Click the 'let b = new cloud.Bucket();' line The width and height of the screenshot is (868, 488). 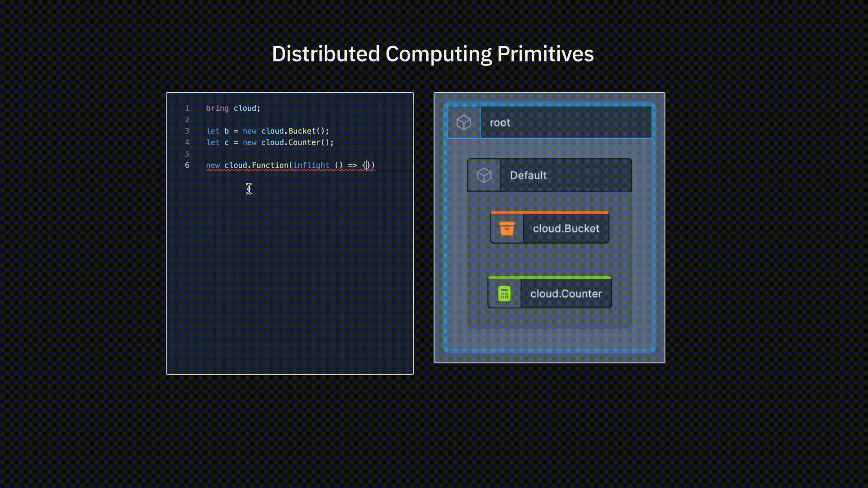[268, 131]
